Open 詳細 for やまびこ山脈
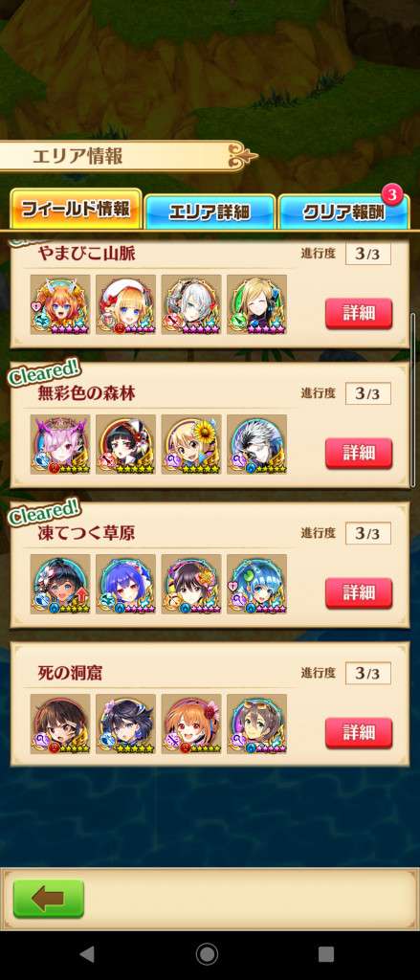420x980 pixels. 359,314
